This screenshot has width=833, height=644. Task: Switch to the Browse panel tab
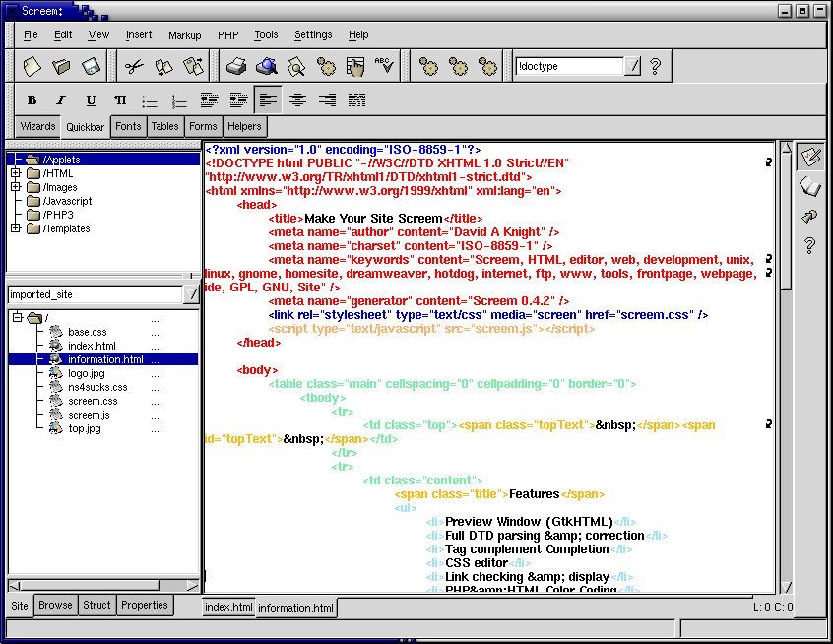(55, 606)
